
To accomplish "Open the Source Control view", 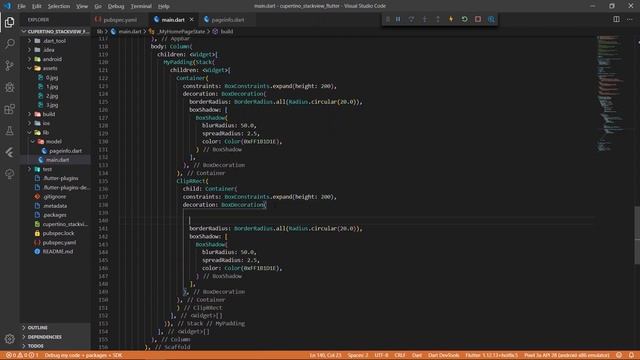I will pos(9,65).
